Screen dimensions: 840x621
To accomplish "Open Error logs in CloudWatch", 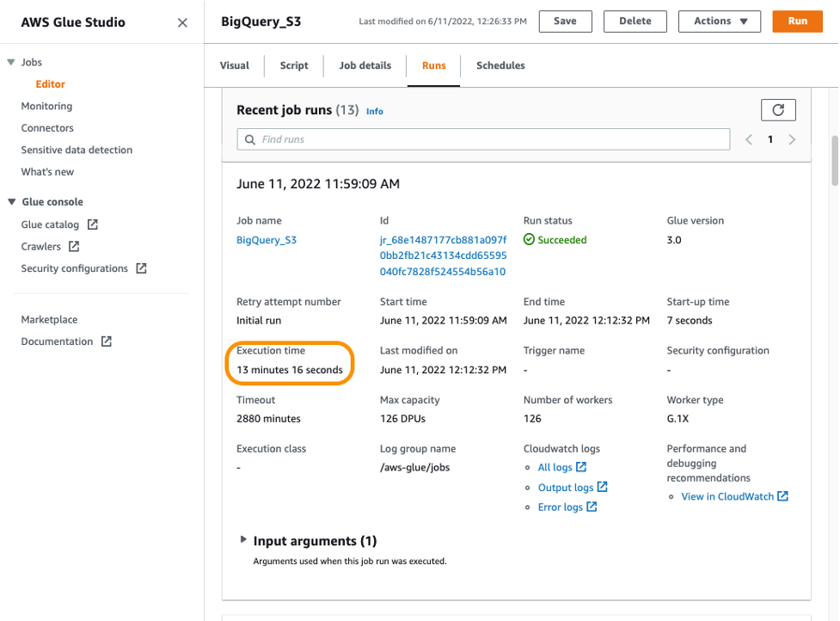I will point(561,507).
